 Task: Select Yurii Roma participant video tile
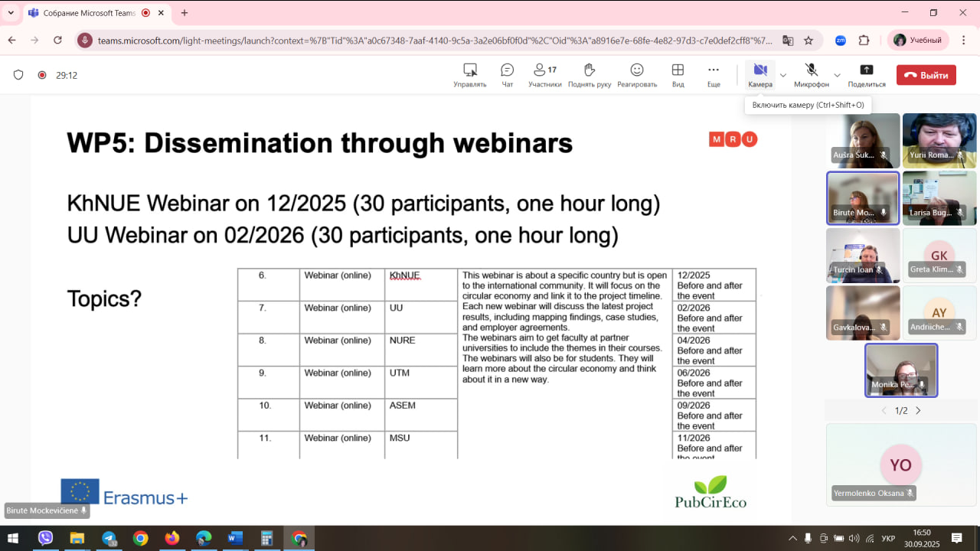tap(939, 140)
